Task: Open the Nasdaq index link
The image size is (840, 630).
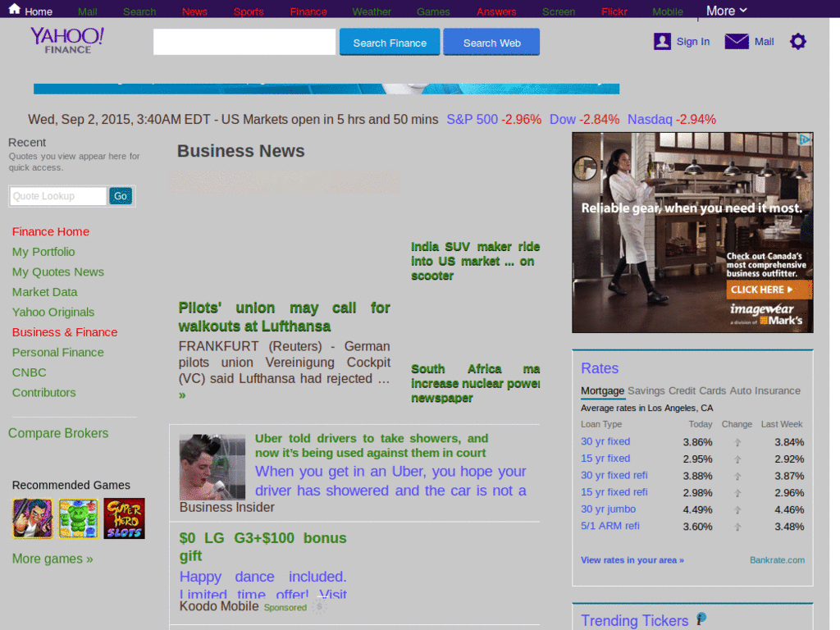Action: (x=650, y=120)
